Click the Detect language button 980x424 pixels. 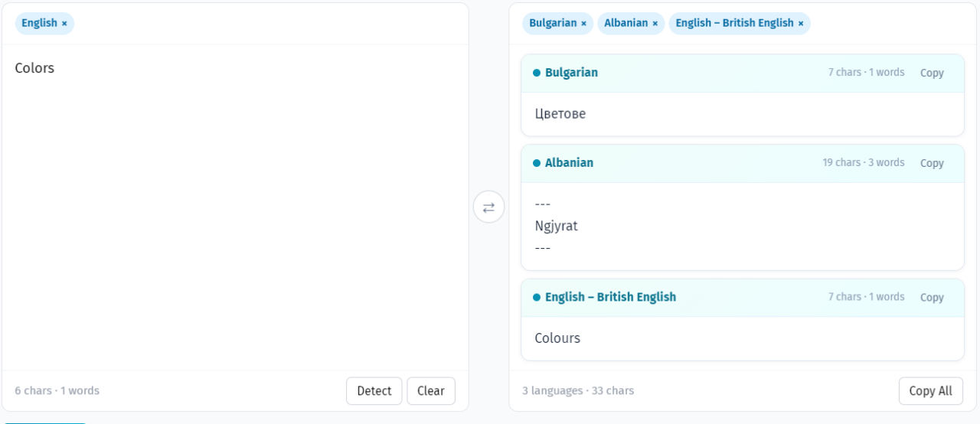(x=374, y=391)
